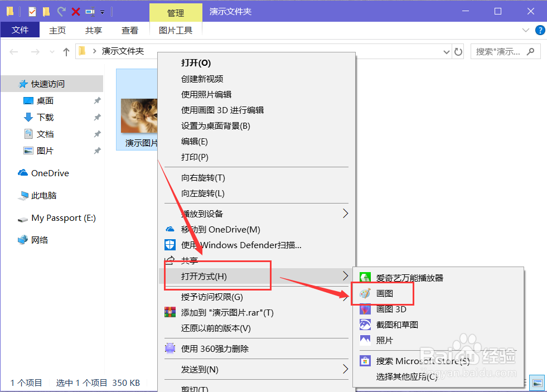The width and height of the screenshot is (547, 392).
Task: Click 搜索 Microsoft Store(S) entry
Action: (x=438, y=361)
